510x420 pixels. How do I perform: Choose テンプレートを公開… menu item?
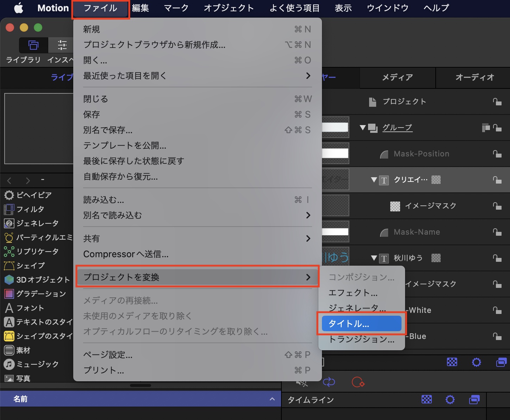click(197, 146)
